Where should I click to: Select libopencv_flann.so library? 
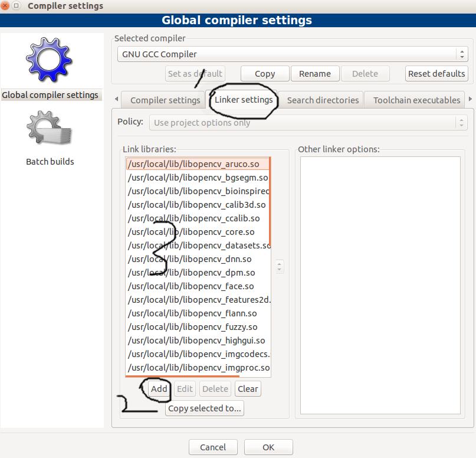198,313
